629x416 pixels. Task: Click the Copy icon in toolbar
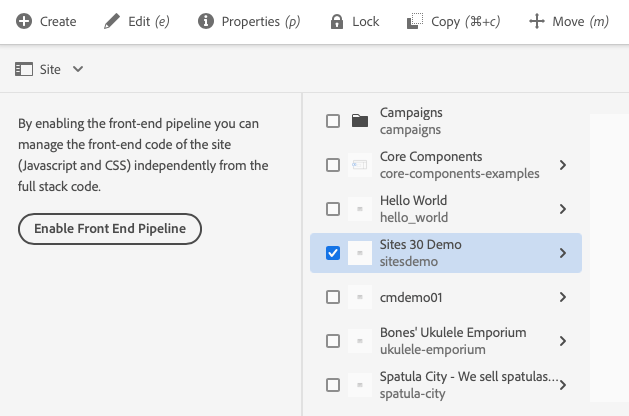(415, 21)
